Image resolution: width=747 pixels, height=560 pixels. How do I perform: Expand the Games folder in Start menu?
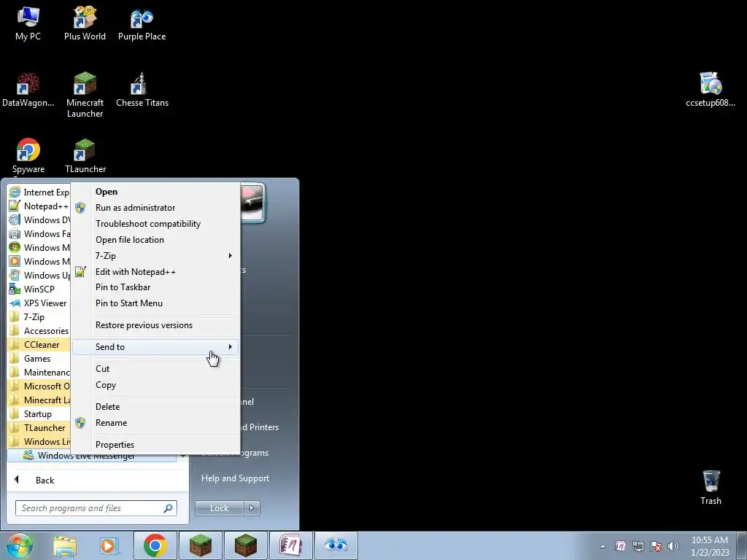pyautogui.click(x=39, y=359)
